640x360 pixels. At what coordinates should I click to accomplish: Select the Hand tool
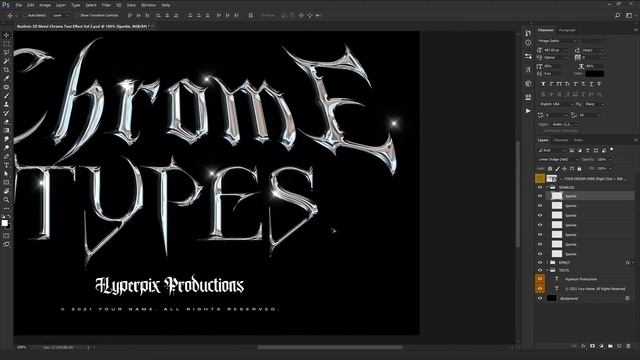pyautogui.click(x=6, y=191)
